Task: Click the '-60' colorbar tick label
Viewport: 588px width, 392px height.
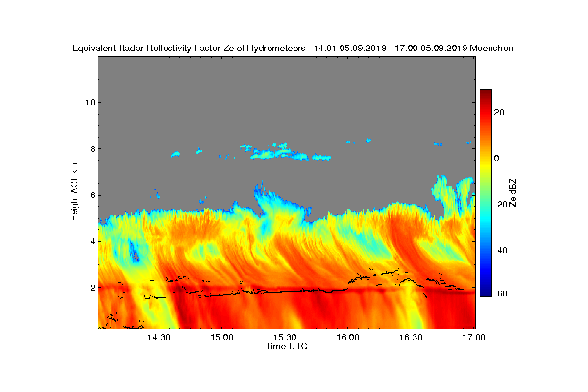Action: coord(501,294)
